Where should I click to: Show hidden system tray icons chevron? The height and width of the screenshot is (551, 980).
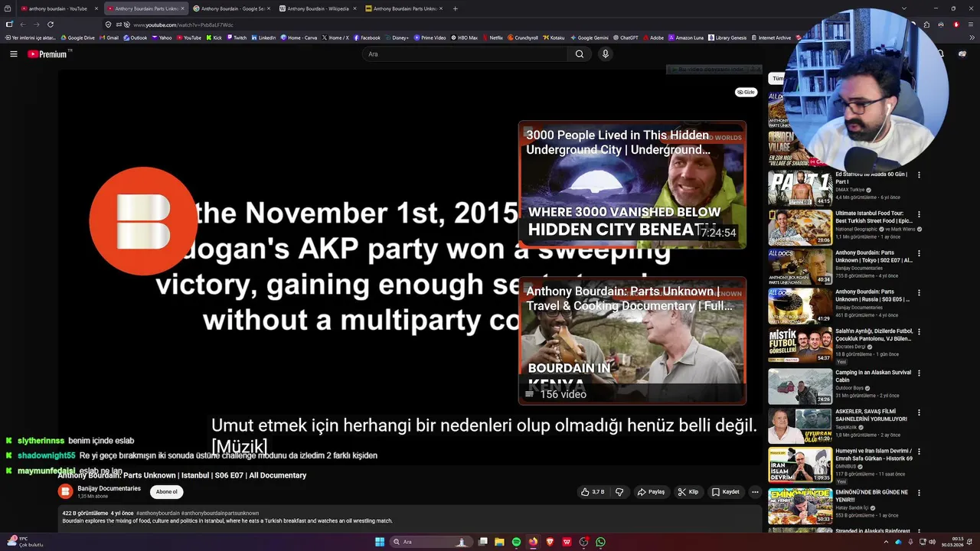[886, 542]
